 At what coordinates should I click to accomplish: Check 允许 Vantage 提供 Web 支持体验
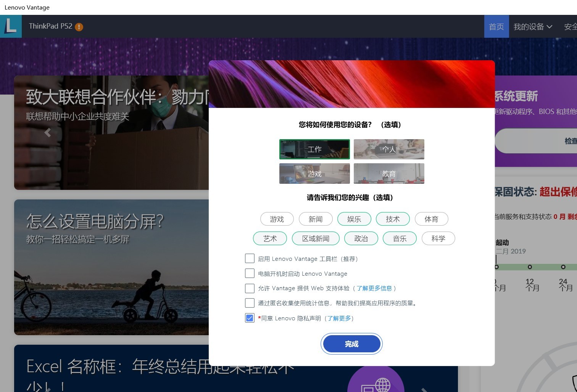pos(250,288)
